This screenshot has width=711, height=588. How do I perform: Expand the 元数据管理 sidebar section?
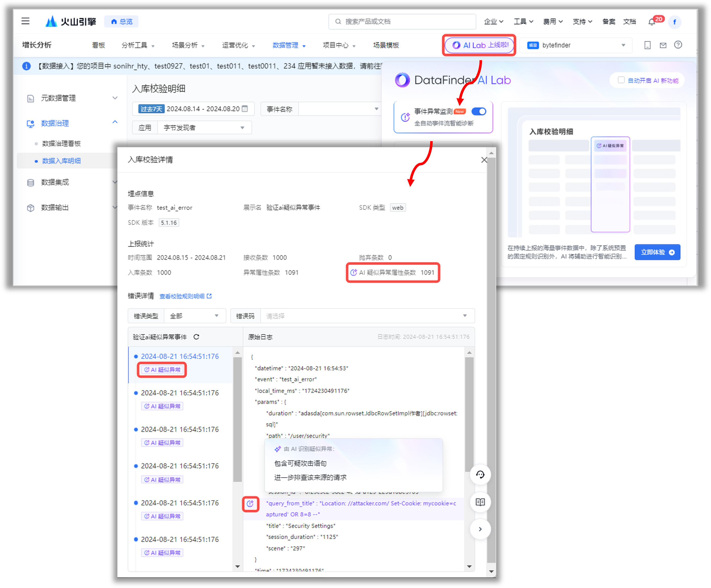(x=115, y=98)
